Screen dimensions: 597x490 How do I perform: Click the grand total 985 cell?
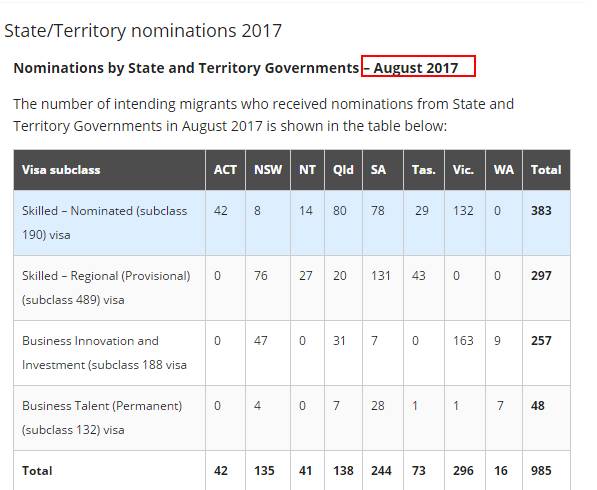click(541, 471)
